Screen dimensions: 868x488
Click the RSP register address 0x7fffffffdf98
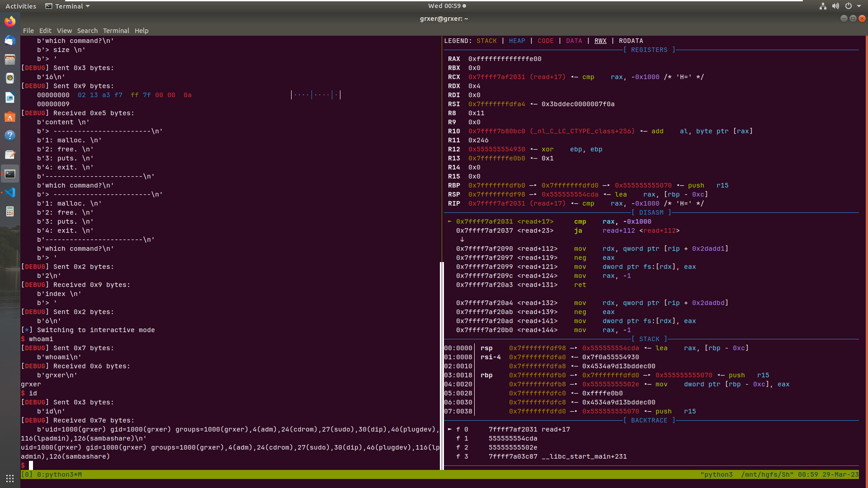497,194
